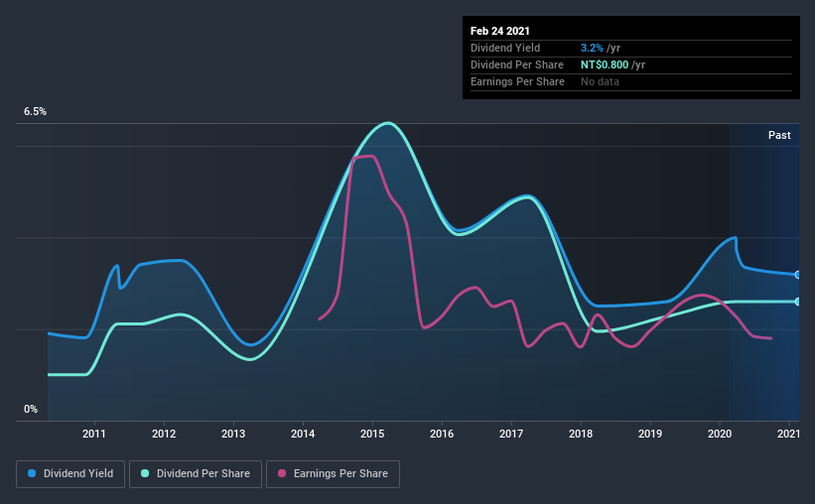Viewport: 815px width, 504px height.
Task: Click the pink Earnings Per Share dot
Action: (x=282, y=473)
